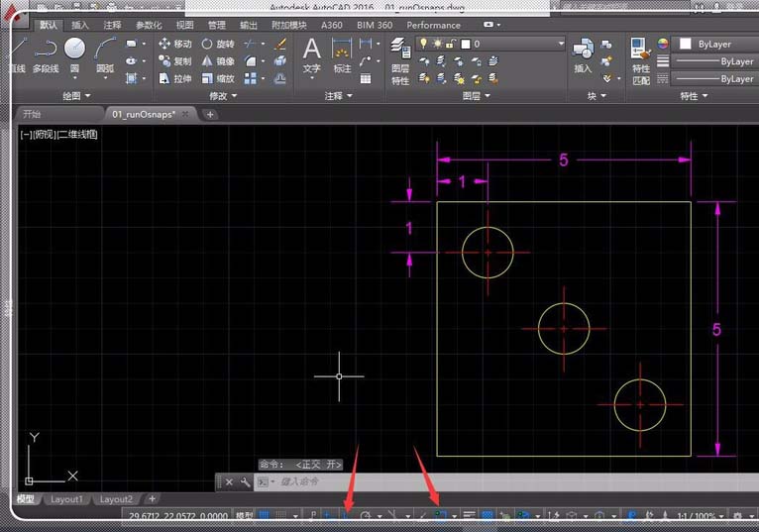Image resolution: width=759 pixels, height=532 pixels.
Task: Click the Copy (复制) button
Action: click(x=175, y=61)
